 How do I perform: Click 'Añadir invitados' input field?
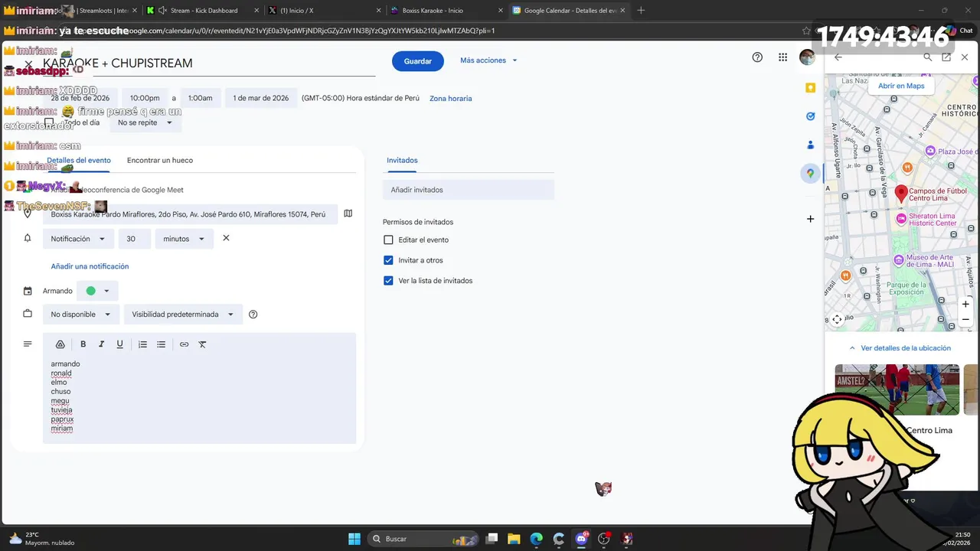(x=469, y=190)
